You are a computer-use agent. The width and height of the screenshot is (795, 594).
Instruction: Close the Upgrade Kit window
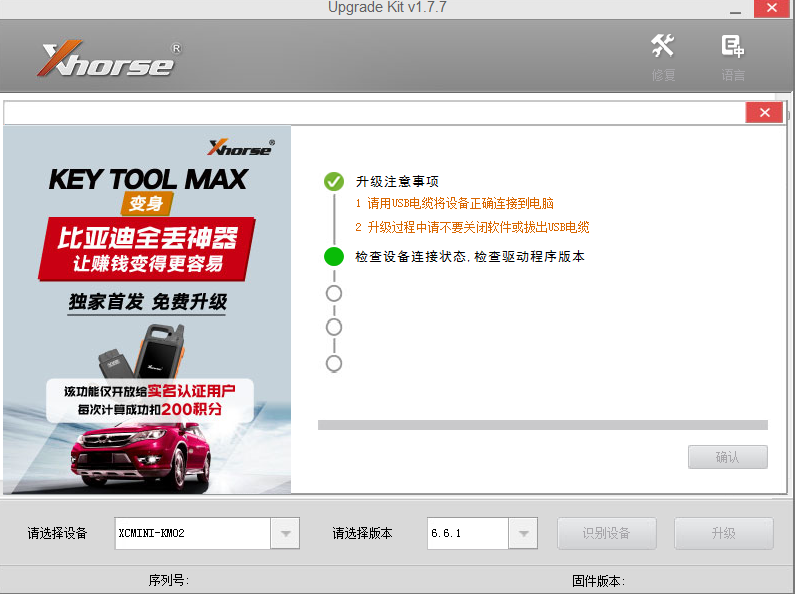pos(772,8)
